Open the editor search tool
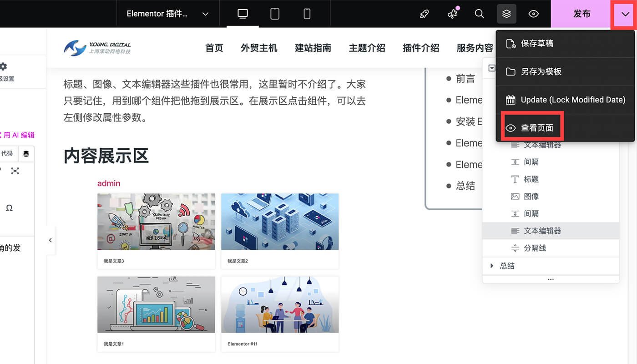 479,14
